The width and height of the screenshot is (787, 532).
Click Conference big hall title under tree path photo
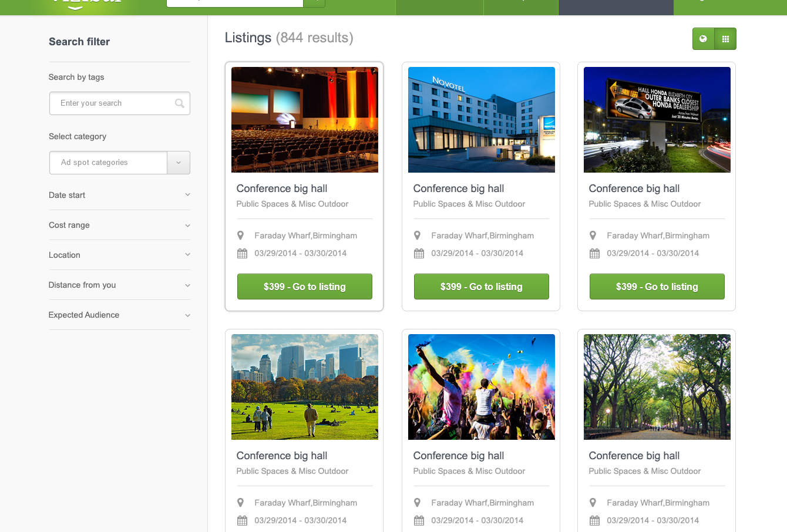(634, 456)
